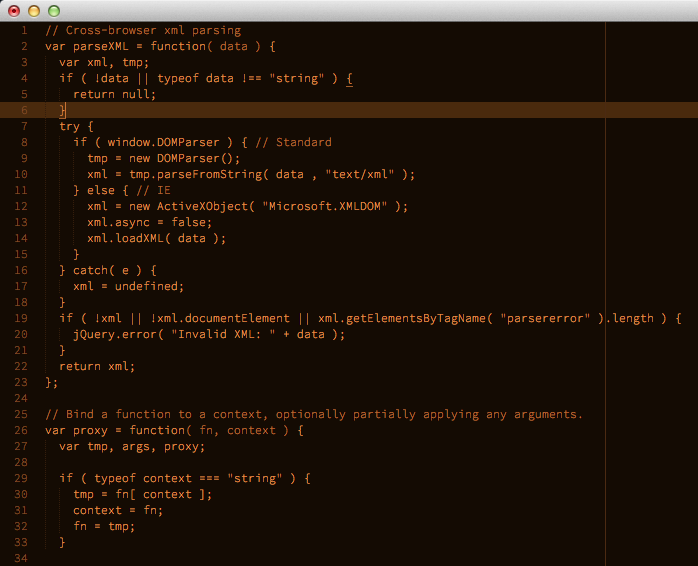
Task: Click the '// Standard' comment
Action: tap(293, 143)
